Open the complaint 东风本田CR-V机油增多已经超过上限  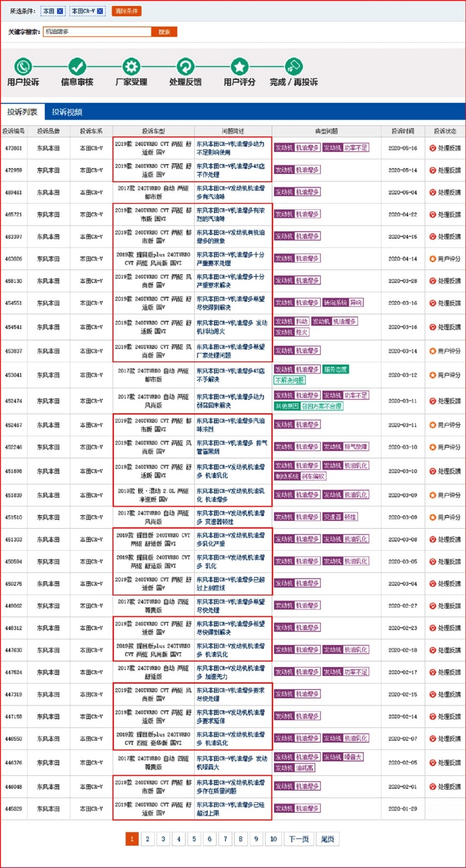pyautogui.click(x=230, y=809)
